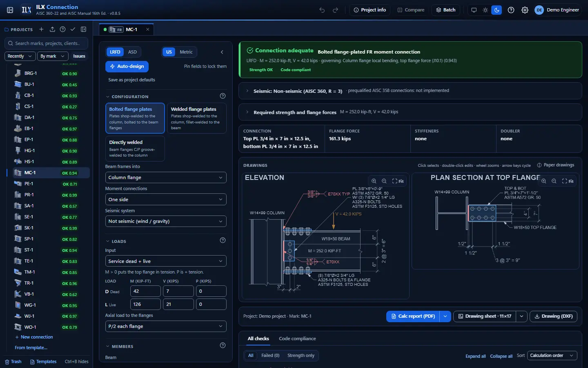The width and height of the screenshot is (588, 368).
Task: Open settings with the gear icon
Action: click(525, 10)
